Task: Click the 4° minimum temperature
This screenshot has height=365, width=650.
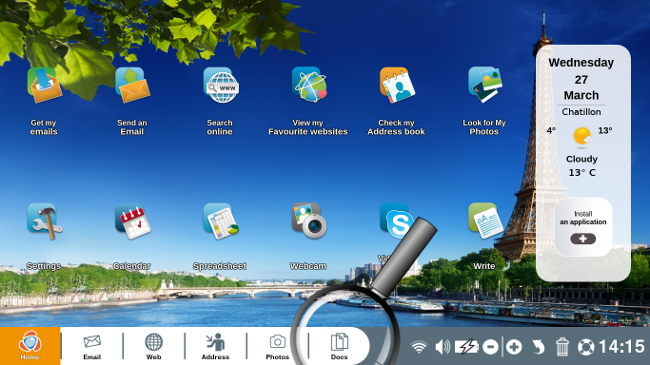Action: 551,130
